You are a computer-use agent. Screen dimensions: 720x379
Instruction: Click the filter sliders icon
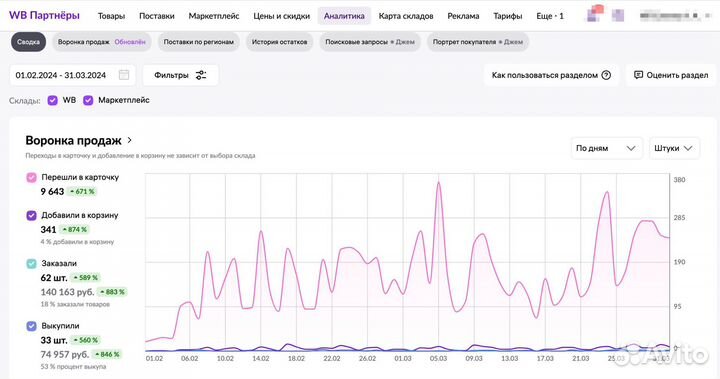[x=201, y=75]
